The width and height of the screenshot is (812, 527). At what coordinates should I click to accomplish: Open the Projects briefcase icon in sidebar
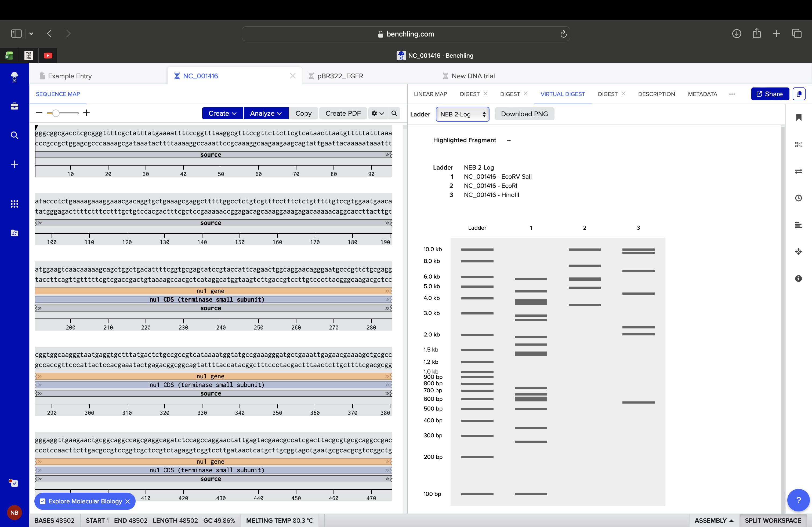[14, 106]
